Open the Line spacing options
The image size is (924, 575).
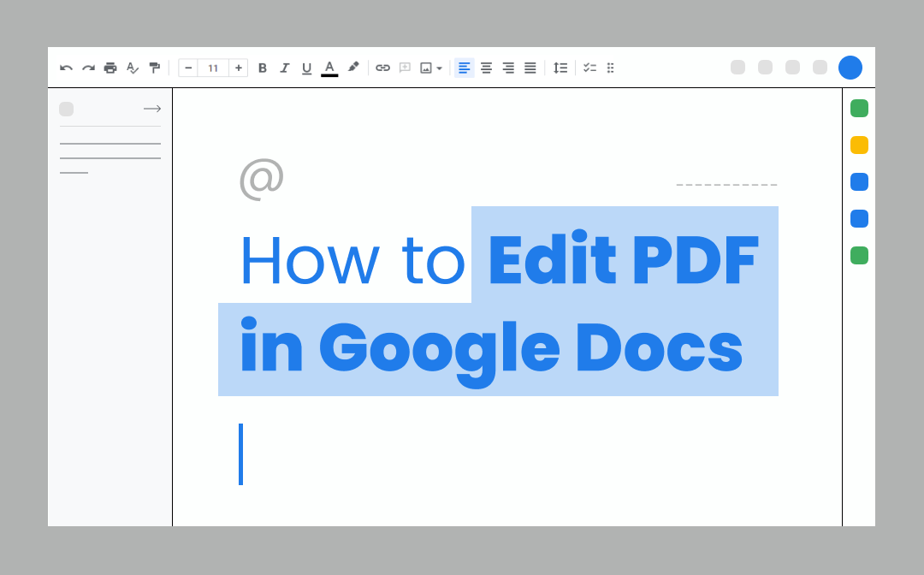[x=560, y=68]
